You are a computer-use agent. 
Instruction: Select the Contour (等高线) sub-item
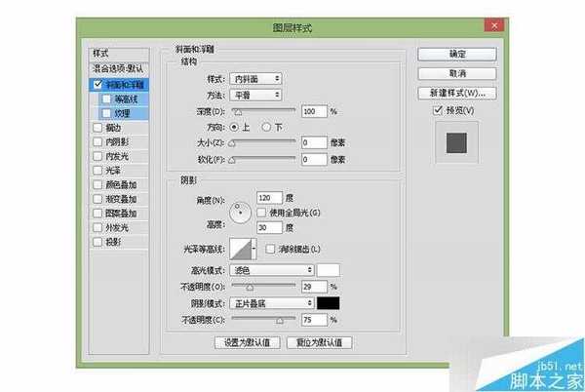pyautogui.click(x=125, y=98)
